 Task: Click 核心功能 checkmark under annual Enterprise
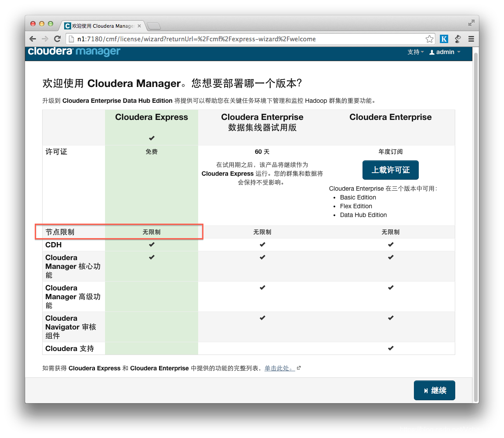pos(391,257)
